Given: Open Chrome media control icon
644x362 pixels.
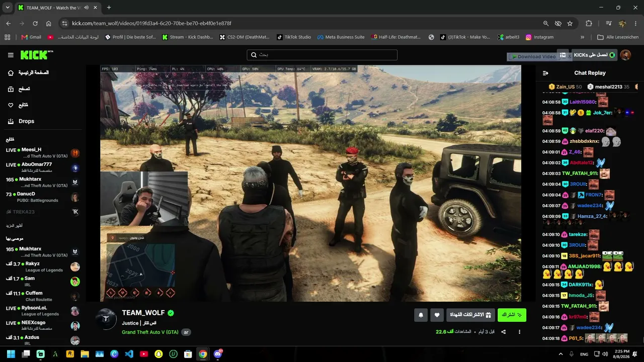Looking at the screenshot, I should 609,23.
